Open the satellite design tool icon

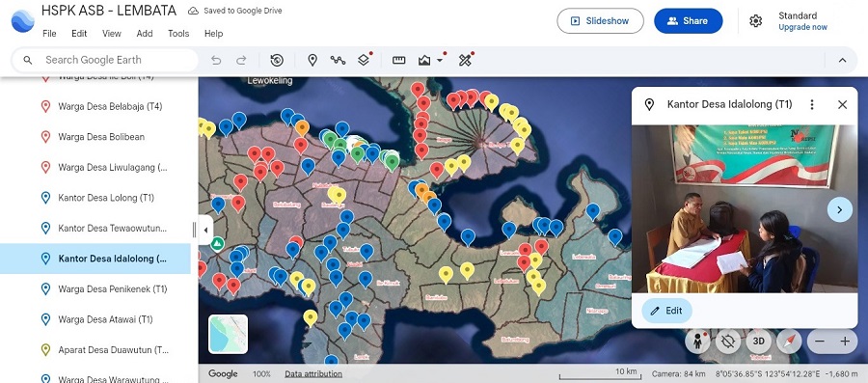coord(465,60)
